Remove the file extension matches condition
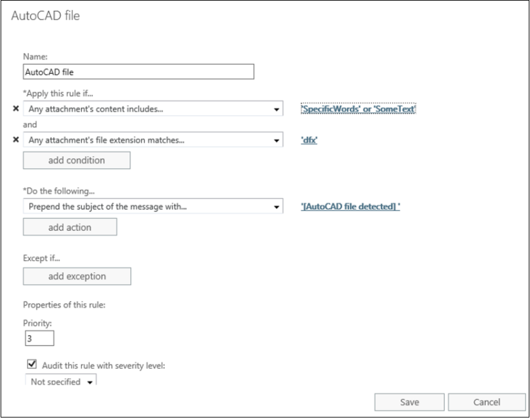 [x=16, y=139]
